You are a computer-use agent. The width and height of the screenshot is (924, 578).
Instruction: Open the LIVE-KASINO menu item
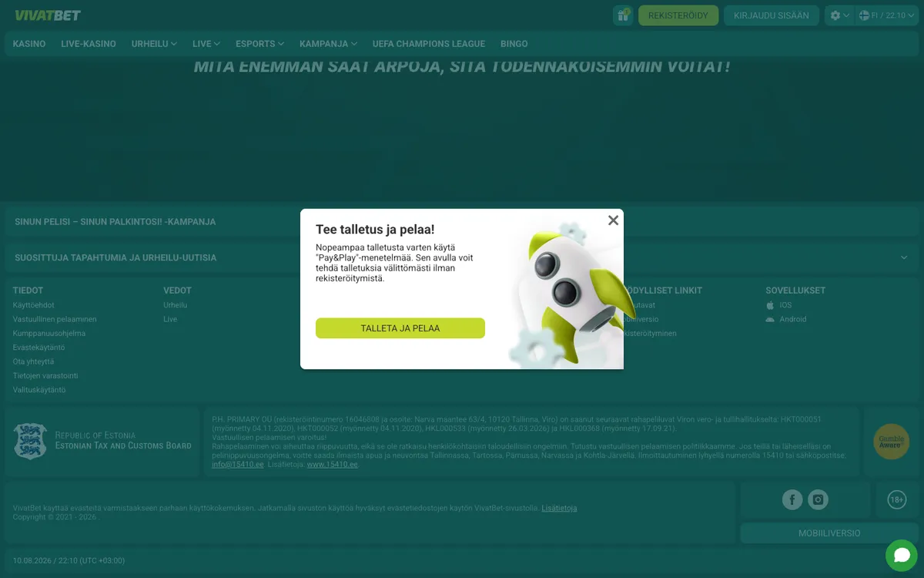tap(89, 44)
